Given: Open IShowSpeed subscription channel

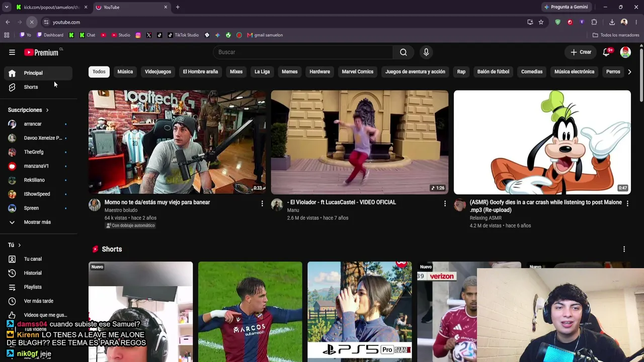Looking at the screenshot, I should point(38,194).
